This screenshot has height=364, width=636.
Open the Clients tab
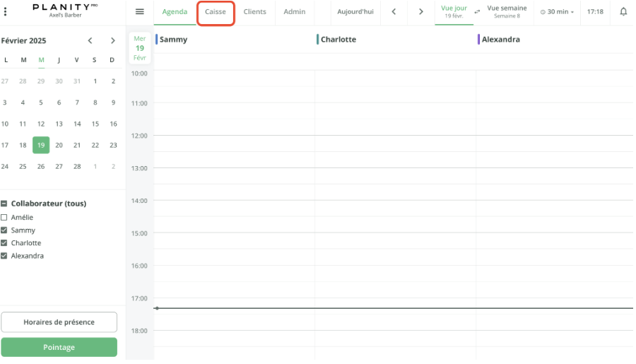tap(254, 12)
